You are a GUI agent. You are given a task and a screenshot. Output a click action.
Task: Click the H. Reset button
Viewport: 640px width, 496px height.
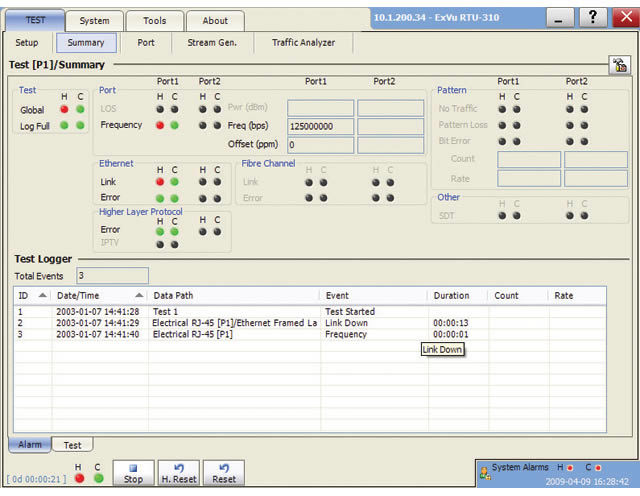[179, 473]
